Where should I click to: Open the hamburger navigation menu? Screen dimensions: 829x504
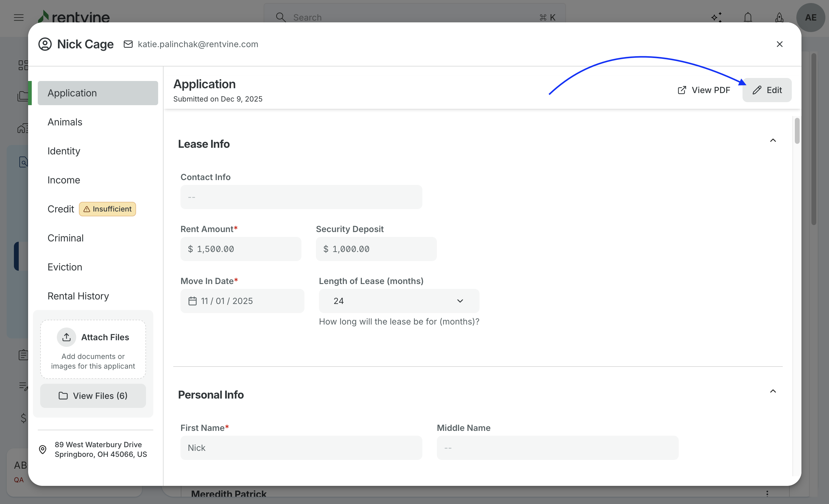tap(19, 17)
